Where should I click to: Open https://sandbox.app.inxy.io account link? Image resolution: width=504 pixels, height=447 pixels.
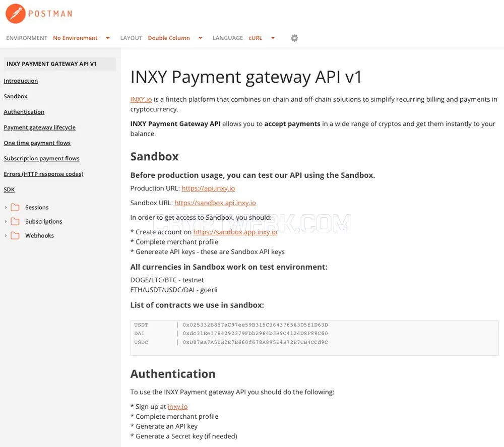coord(235,232)
